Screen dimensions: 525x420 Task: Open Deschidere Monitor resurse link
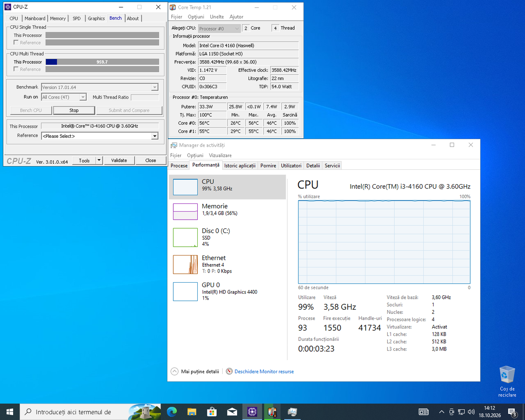264,371
